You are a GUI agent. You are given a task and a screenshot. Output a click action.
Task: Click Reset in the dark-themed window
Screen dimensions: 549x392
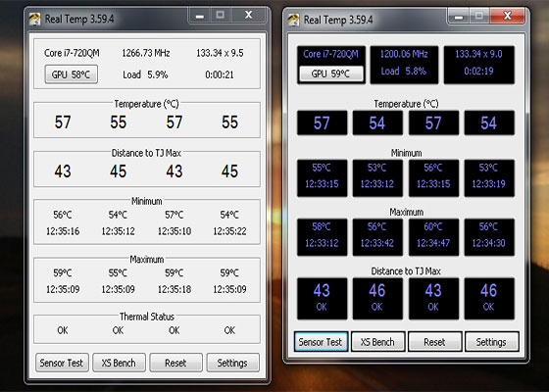click(435, 342)
